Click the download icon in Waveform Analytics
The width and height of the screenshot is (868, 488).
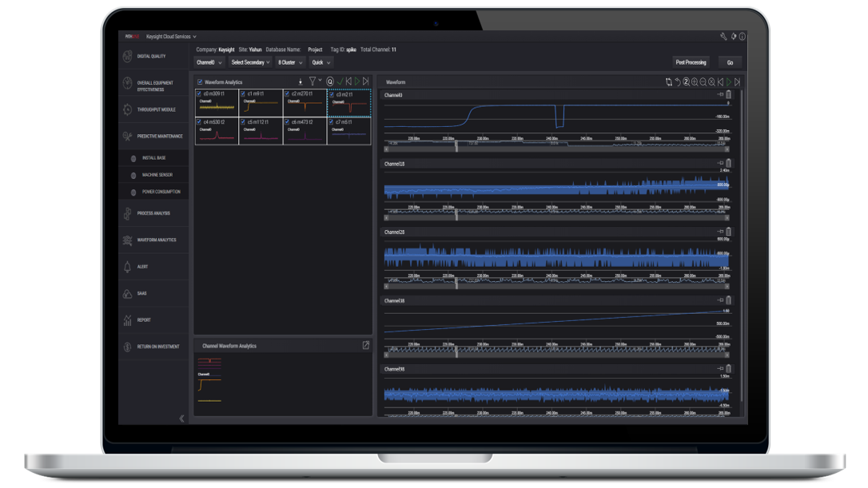(x=301, y=81)
